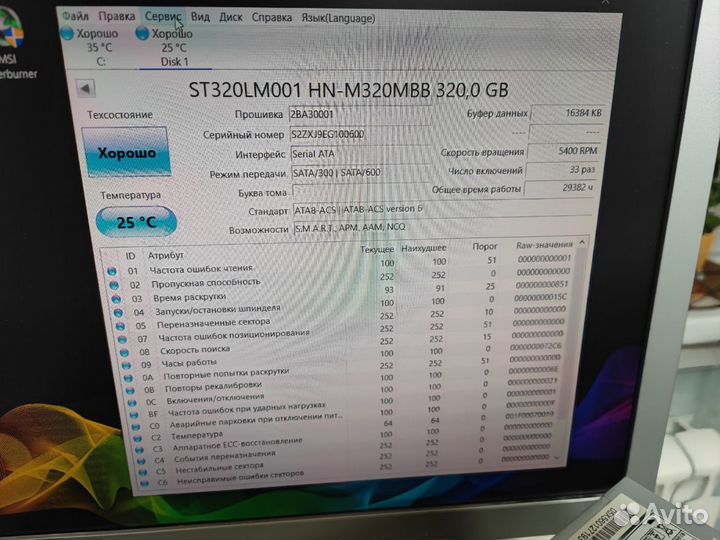The height and width of the screenshot is (540, 720).
Task: Click the Стандарт field ATA8-ACS
Action: point(442,209)
